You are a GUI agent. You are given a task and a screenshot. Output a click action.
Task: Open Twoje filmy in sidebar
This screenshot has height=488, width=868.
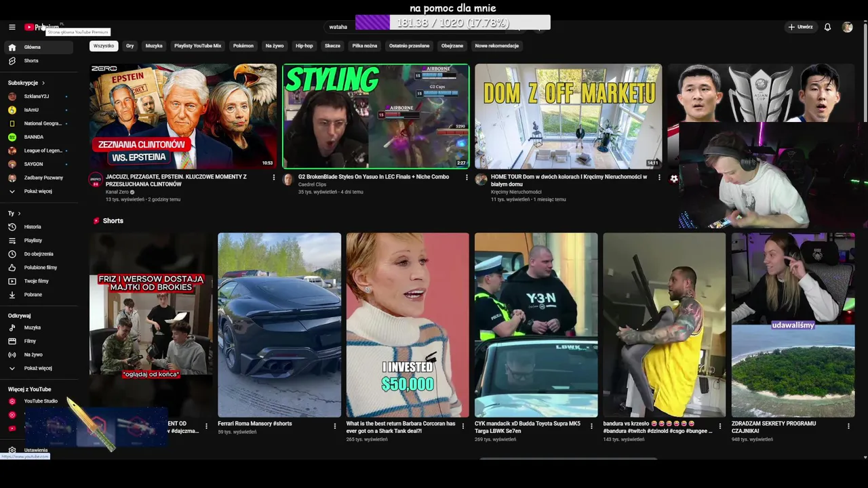click(38, 281)
